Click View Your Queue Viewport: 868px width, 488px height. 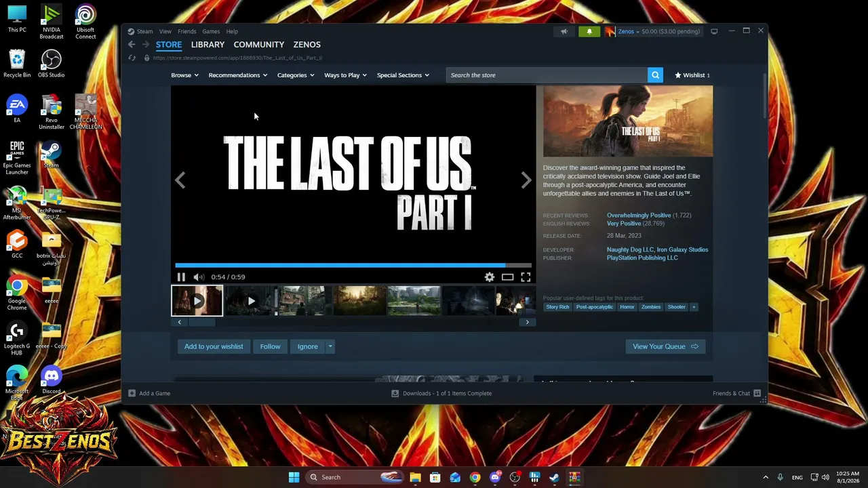[x=665, y=346]
